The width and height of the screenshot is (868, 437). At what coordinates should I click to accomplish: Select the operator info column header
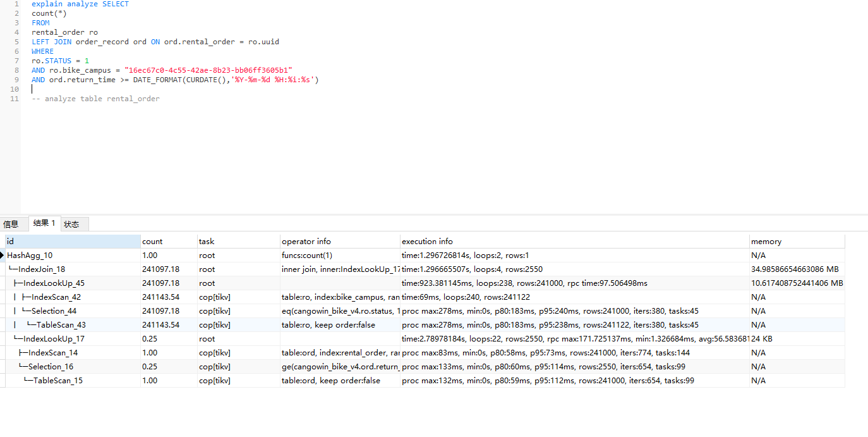click(339, 242)
